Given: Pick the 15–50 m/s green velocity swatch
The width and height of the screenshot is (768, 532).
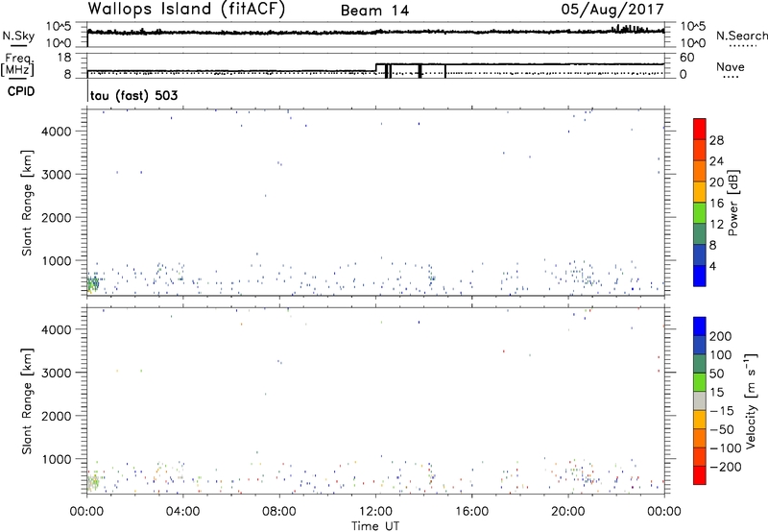Looking at the screenshot, I should click(x=700, y=382).
